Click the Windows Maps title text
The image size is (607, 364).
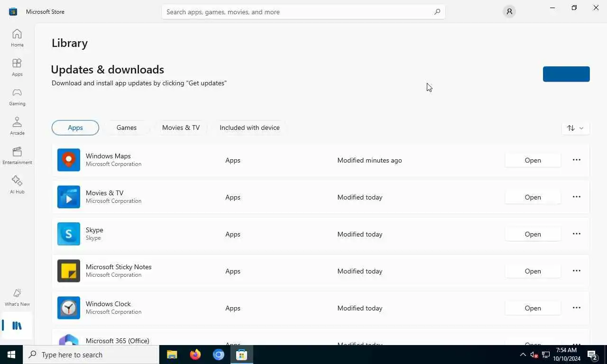pos(108,156)
